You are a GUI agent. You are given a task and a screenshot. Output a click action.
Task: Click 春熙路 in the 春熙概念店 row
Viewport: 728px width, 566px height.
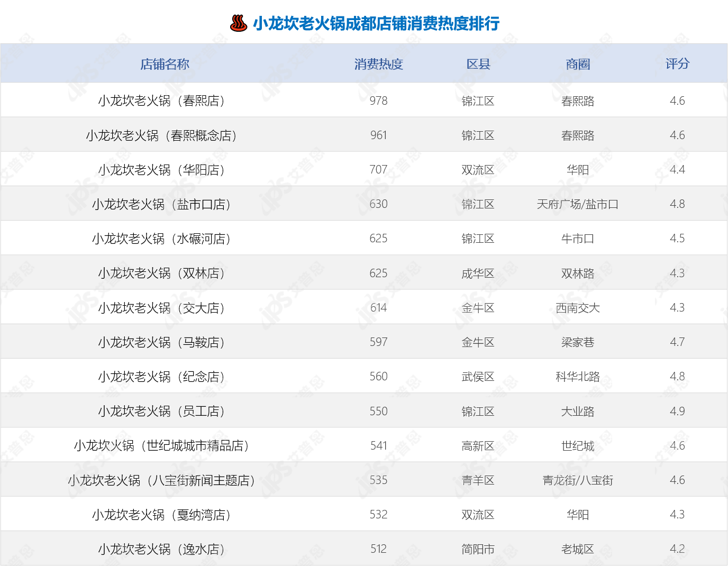tap(578, 135)
